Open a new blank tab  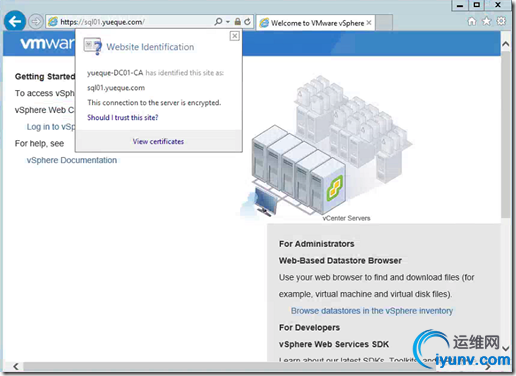click(x=384, y=23)
